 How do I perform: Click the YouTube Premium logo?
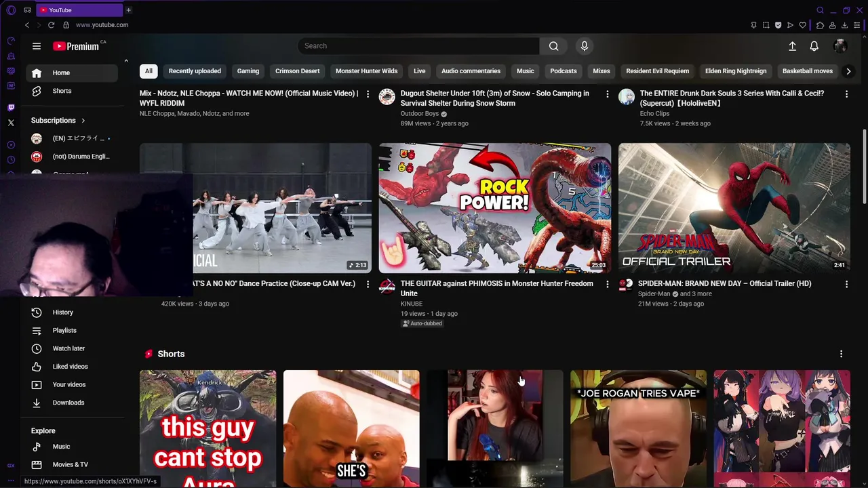(76, 46)
